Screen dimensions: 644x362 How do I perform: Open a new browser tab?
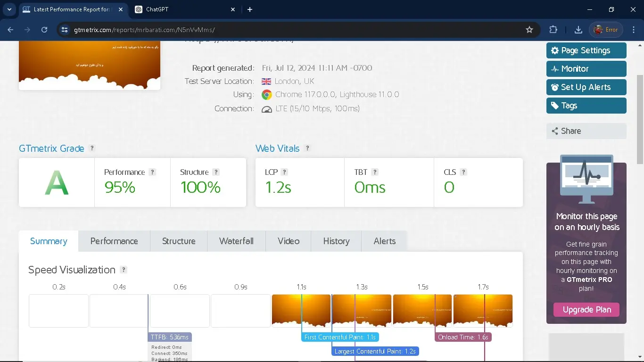click(x=250, y=9)
